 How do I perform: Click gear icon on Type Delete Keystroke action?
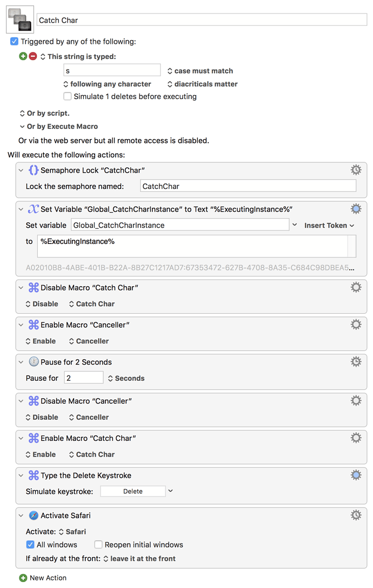pos(356,475)
